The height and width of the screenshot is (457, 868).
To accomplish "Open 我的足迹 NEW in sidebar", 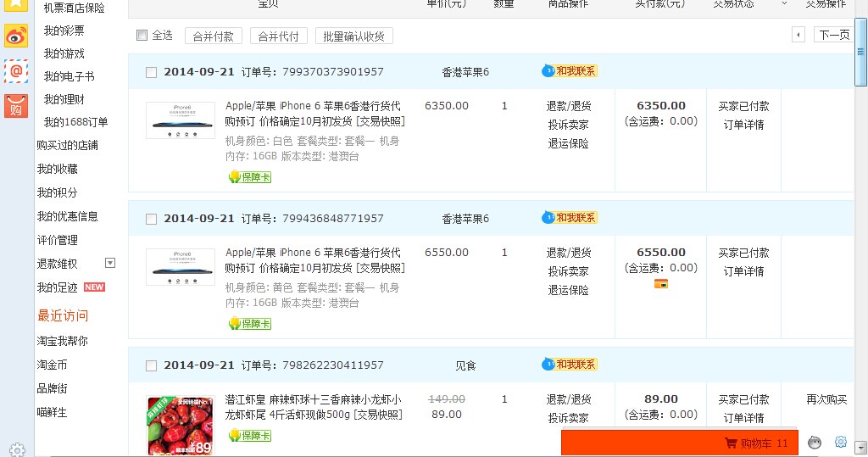I will 71,287.
